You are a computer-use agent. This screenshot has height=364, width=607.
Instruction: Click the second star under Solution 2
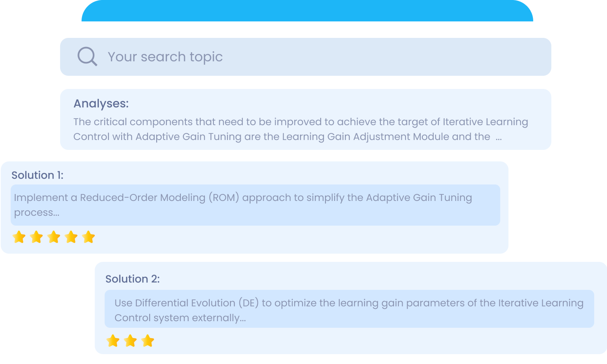[130, 341]
